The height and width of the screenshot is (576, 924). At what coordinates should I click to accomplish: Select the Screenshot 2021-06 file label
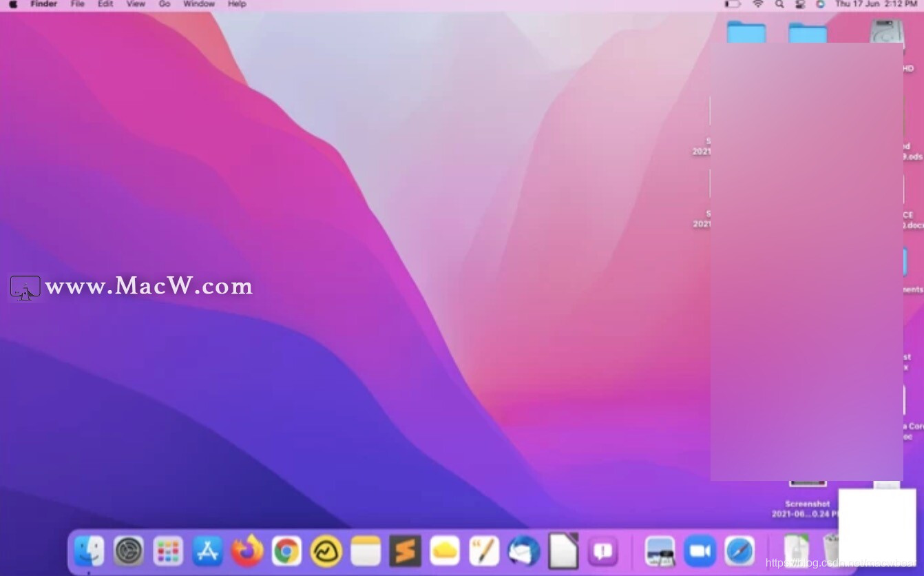click(806, 509)
